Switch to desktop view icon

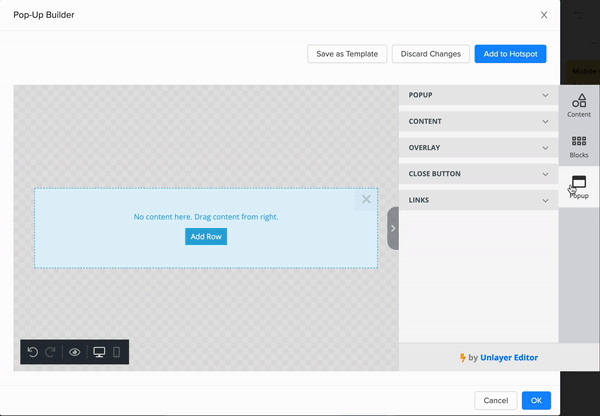coord(99,352)
